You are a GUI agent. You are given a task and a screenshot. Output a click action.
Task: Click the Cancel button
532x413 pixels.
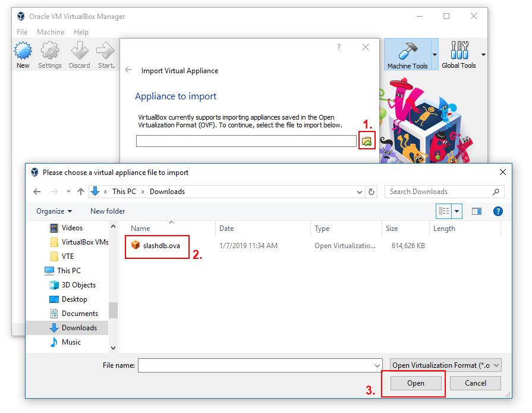click(x=475, y=383)
